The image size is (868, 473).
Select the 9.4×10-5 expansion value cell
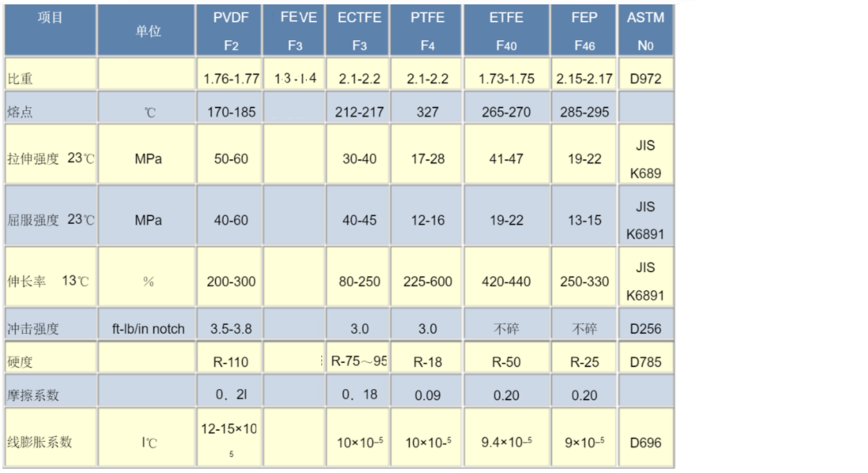click(506, 442)
